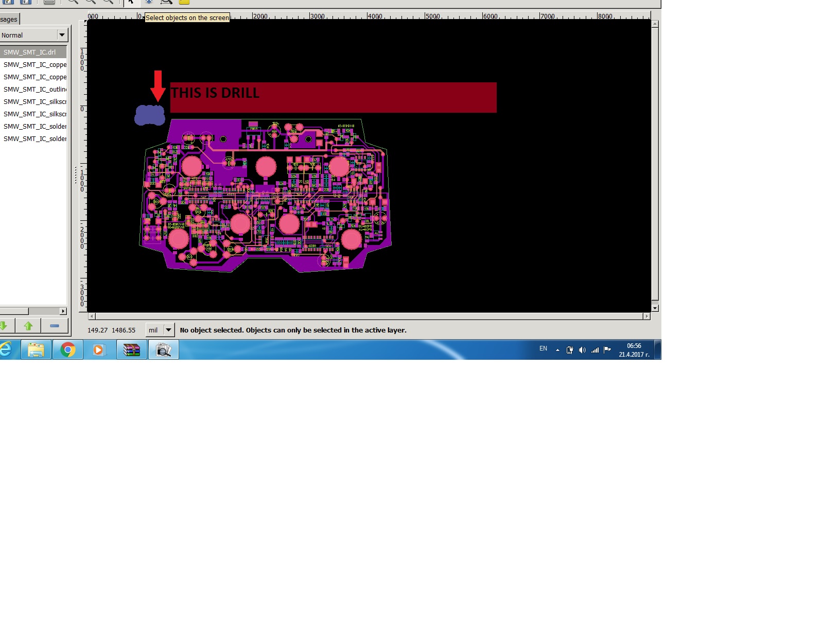The image size is (840, 630).
Task: Click the power plug tray icon
Action: click(x=570, y=350)
